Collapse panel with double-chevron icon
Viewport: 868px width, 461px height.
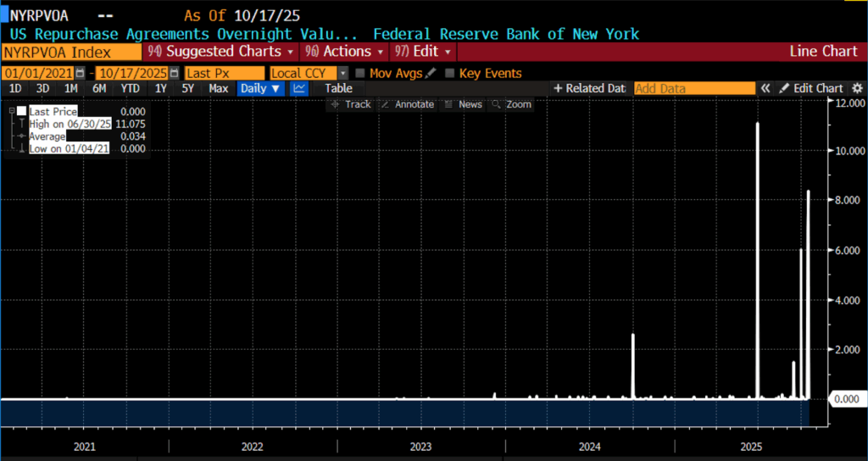click(765, 88)
